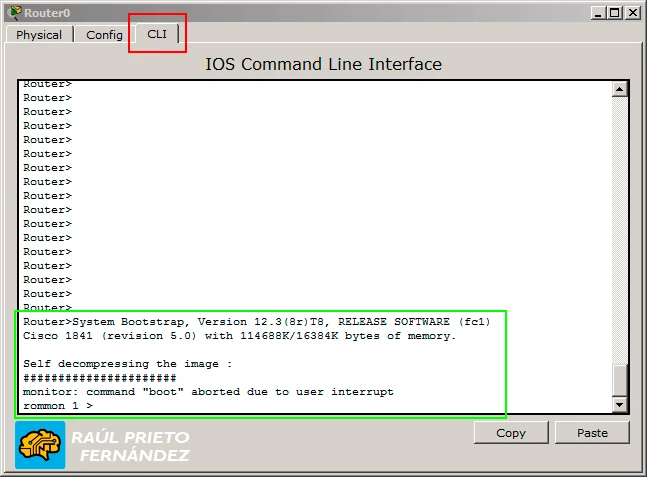
Task: Click at the rommon 1 > prompt
Action: point(58,406)
